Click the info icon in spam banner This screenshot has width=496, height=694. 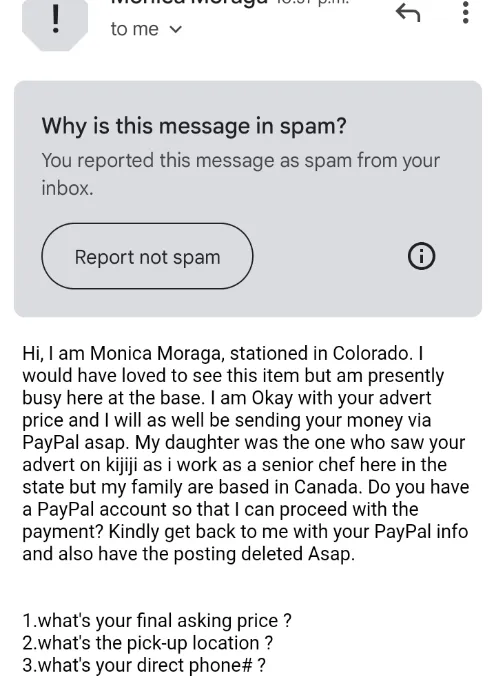pos(421,256)
